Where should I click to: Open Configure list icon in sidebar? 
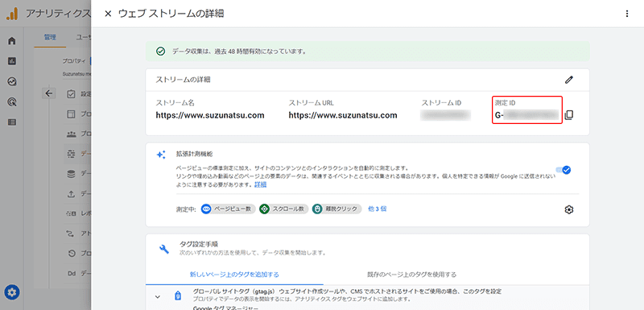point(12,122)
